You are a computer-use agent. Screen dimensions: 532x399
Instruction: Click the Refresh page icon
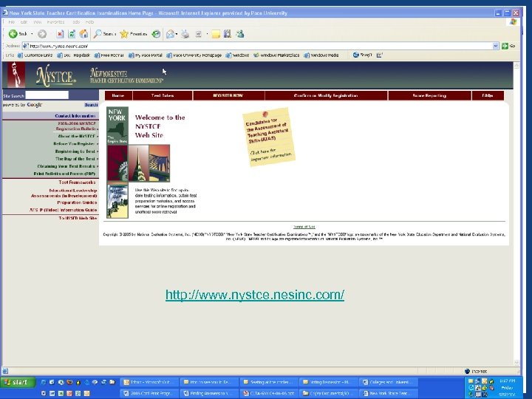(x=72, y=34)
